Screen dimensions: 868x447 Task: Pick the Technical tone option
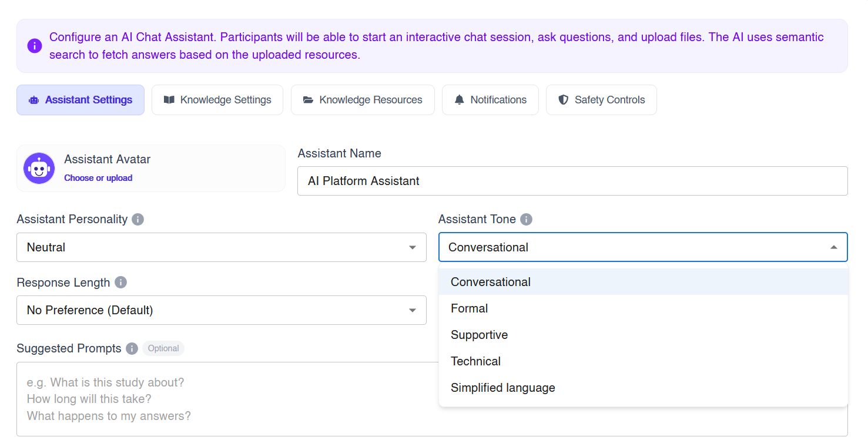644,361
